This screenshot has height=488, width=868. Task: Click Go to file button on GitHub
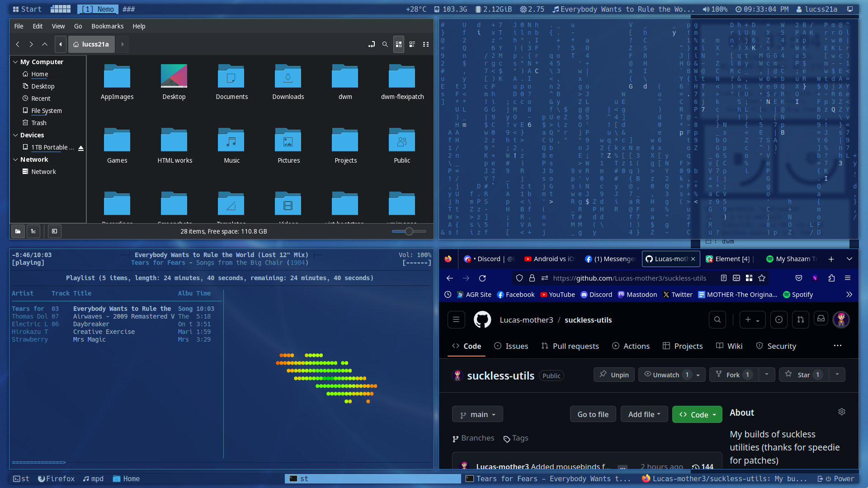pos(593,414)
